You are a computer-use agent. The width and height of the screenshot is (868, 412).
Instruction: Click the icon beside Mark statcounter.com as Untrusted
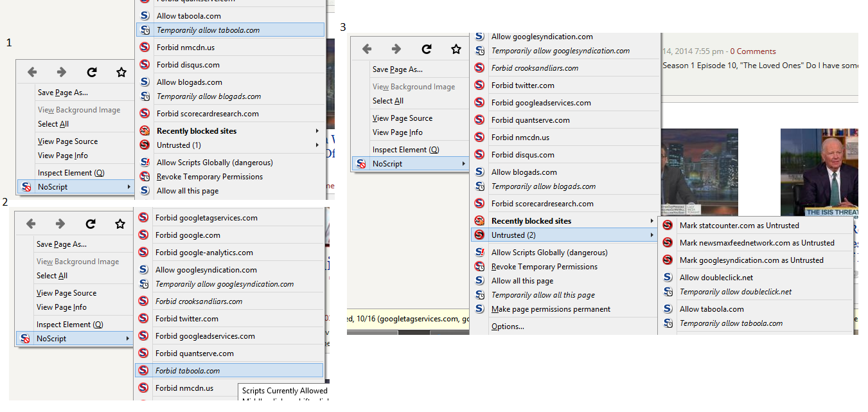tap(668, 226)
